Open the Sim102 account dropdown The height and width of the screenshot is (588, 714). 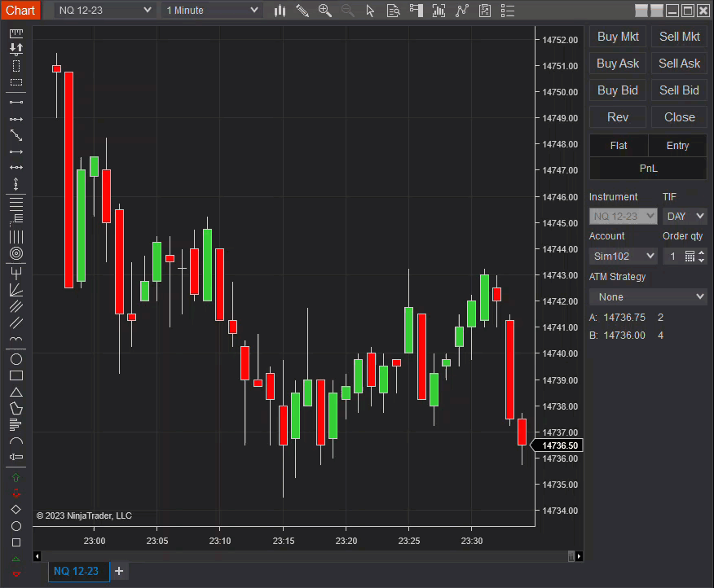click(624, 257)
